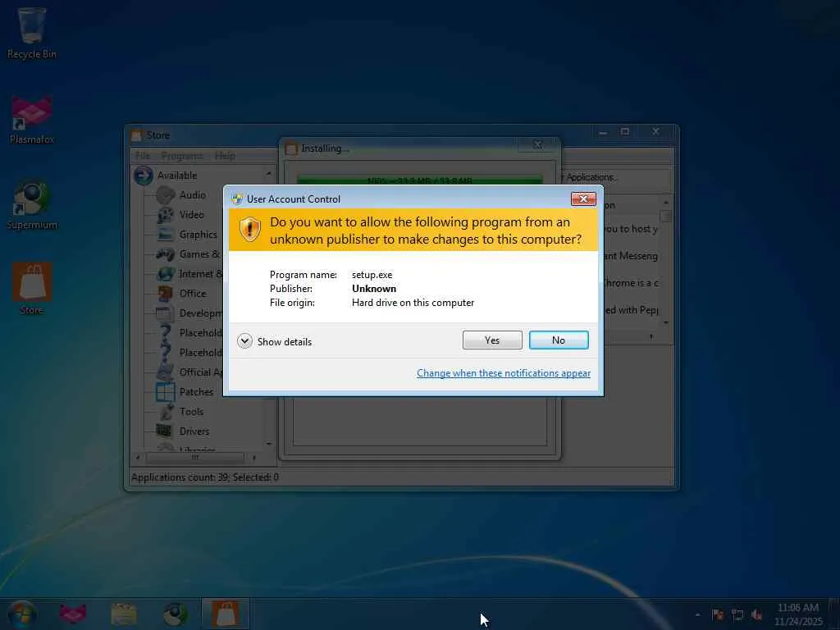Screen dimensions: 840x630
Task: Show hidden tray icons arrow
Action: [697, 615]
